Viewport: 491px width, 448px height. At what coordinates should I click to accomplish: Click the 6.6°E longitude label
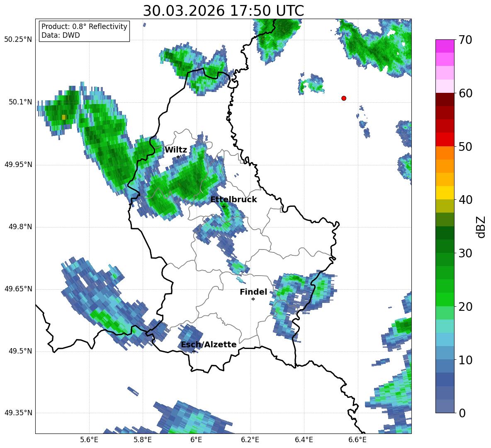357,440
